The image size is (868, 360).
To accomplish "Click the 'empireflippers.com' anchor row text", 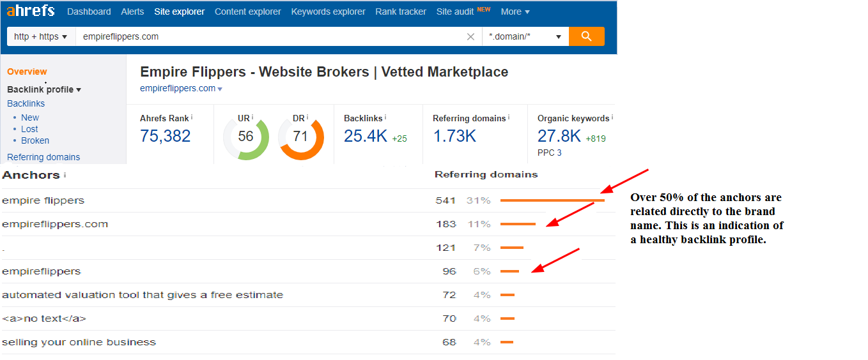I will click(55, 224).
